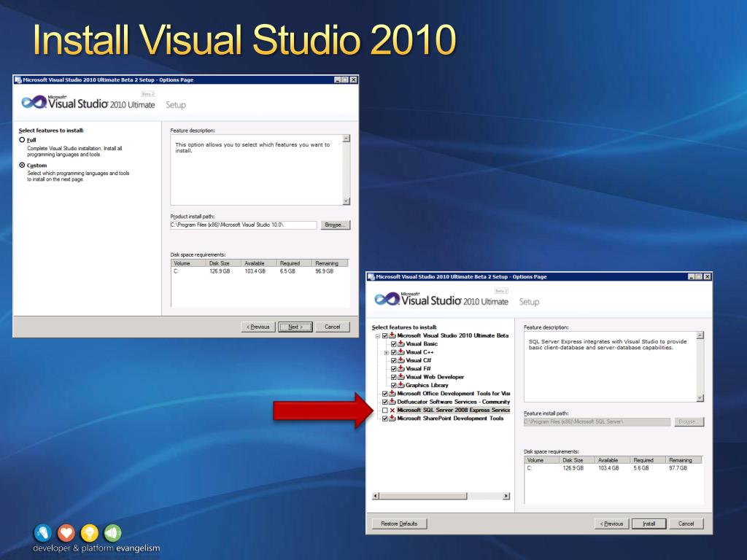Image resolution: width=747 pixels, height=560 pixels.
Task: Collapse Microsoft Visual Studio 2010 Ultimate tree node
Action: tap(378, 335)
